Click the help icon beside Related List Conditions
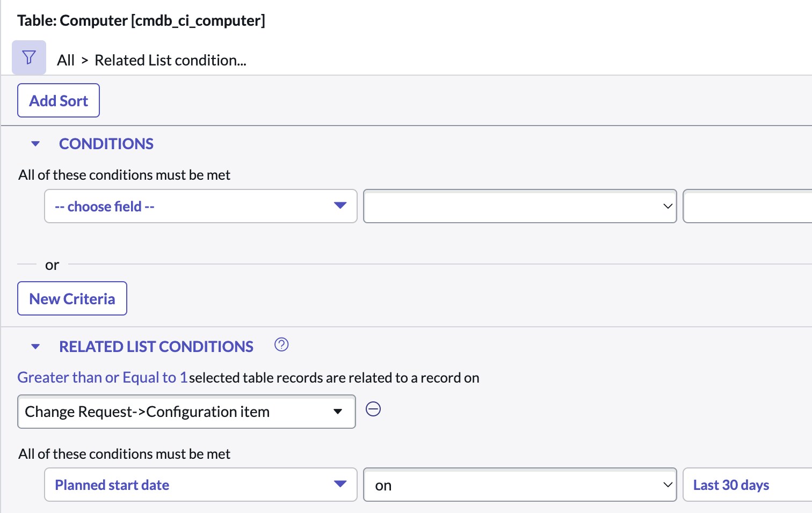The width and height of the screenshot is (812, 513). [281, 345]
